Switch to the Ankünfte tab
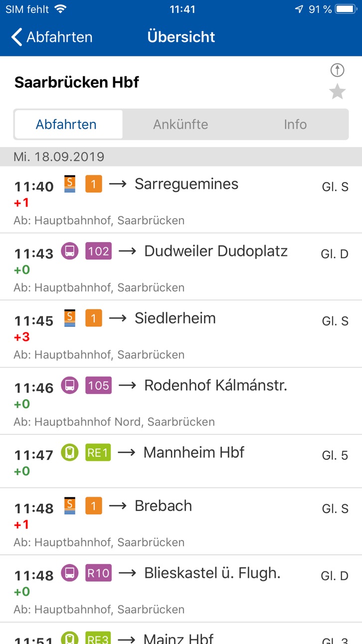The image size is (362, 644). pyautogui.click(x=181, y=124)
